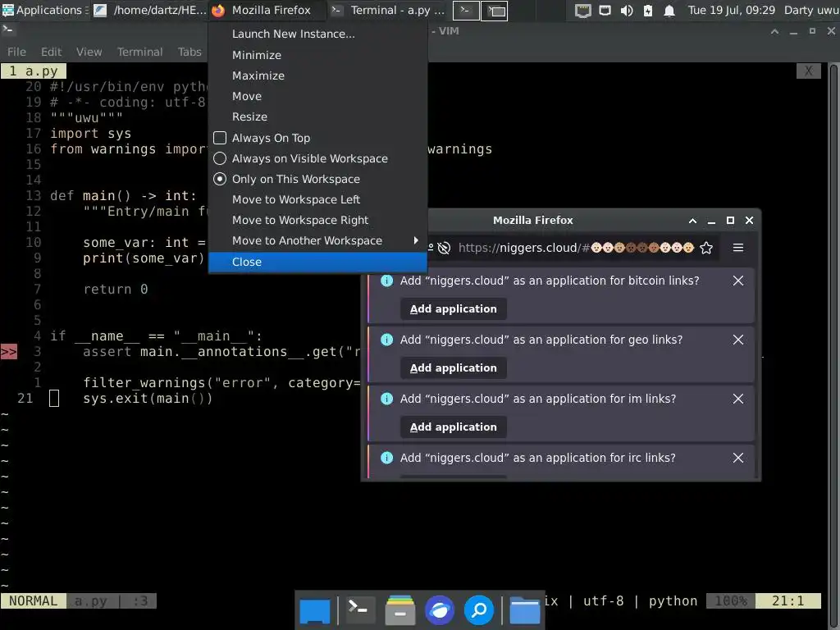The width and height of the screenshot is (840, 630).
Task: Open the terminal Edit menu
Action: pos(51,52)
